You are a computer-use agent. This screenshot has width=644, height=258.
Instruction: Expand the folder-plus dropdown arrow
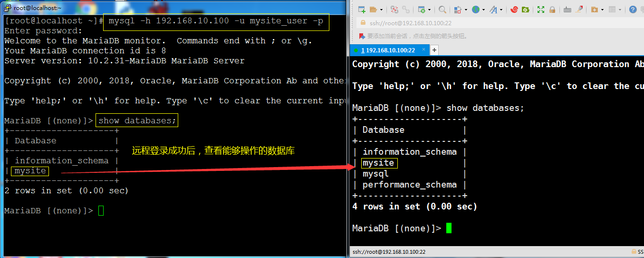(602, 10)
